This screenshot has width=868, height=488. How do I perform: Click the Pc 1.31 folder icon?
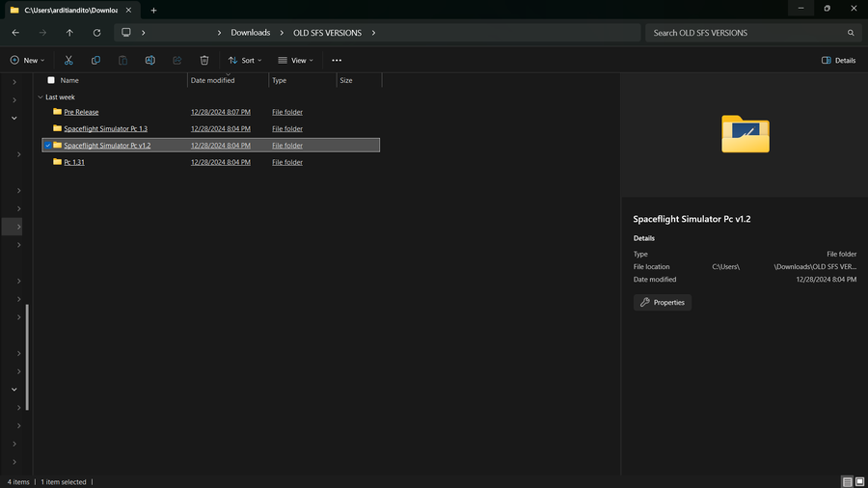57,162
